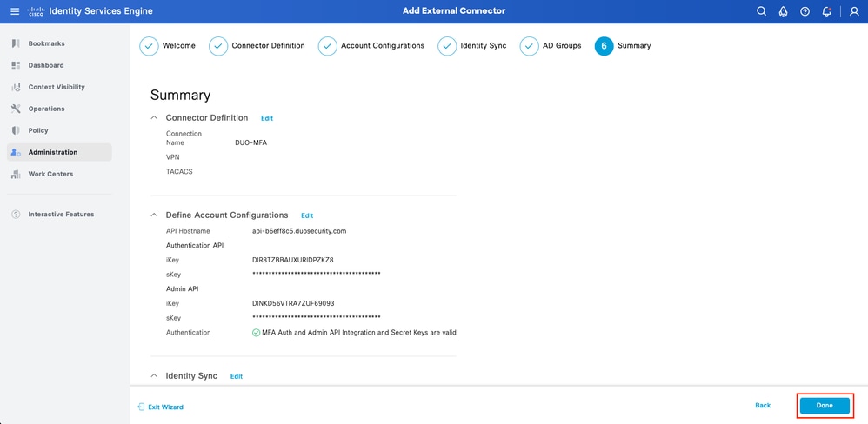Click the Administration sidebar icon
This screenshot has height=424, width=868.
(x=16, y=152)
